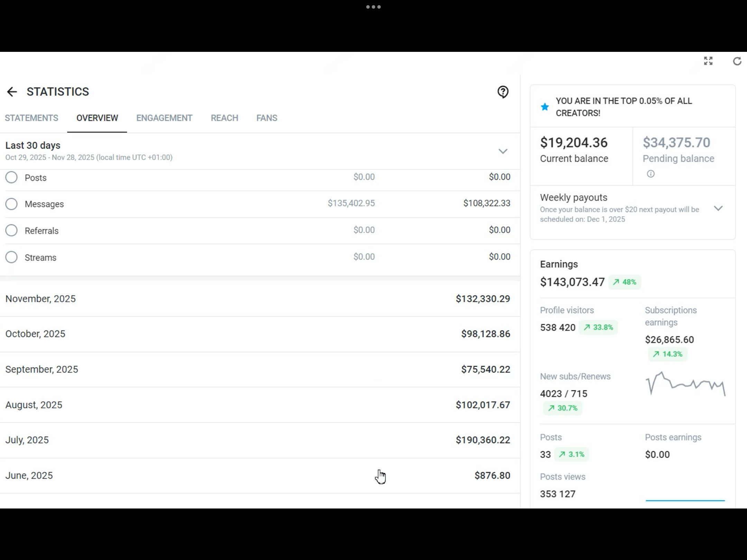The height and width of the screenshot is (560, 747).
Task: Switch to the STATEMENTS tab
Action: coord(31,118)
